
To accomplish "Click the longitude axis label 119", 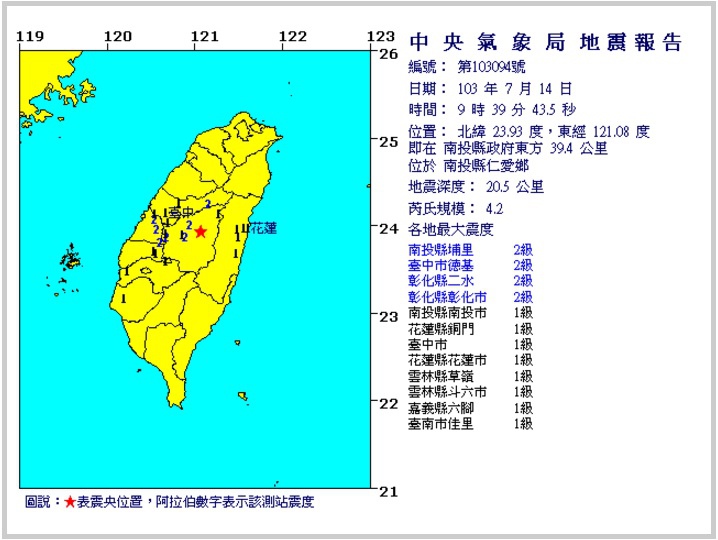I will click(30, 36).
